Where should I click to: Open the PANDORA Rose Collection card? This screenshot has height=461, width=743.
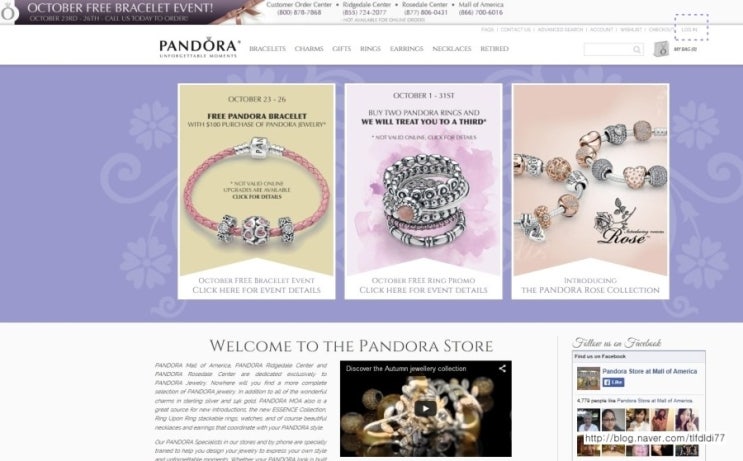[x=590, y=191]
